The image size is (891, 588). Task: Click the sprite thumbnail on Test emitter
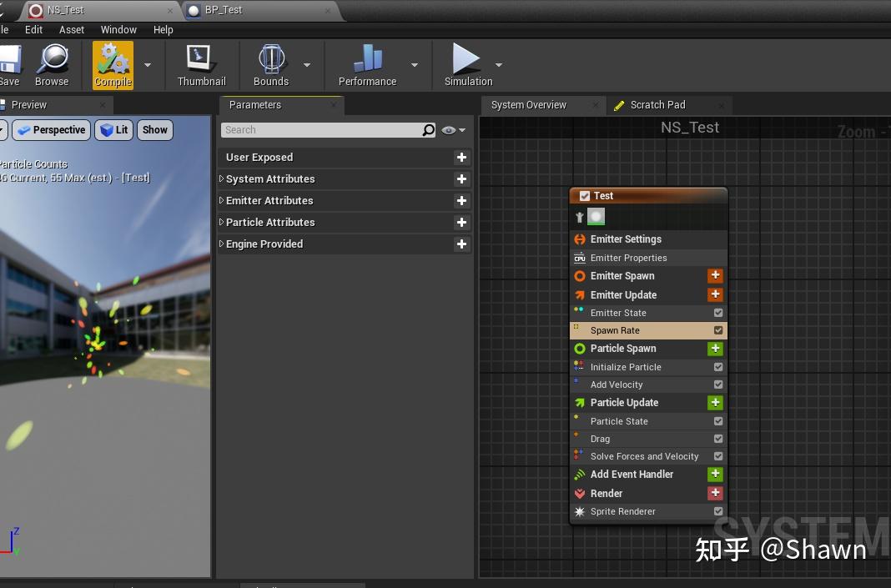(x=597, y=215)
